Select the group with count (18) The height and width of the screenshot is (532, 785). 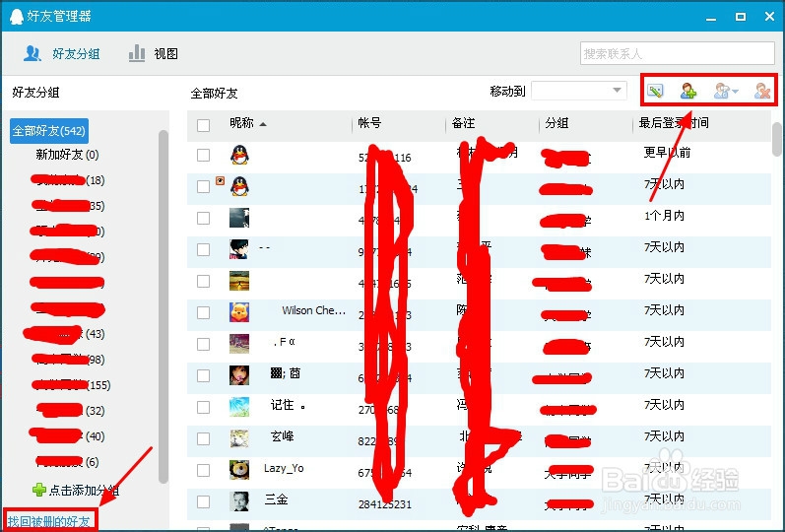(x=68, y=180)
